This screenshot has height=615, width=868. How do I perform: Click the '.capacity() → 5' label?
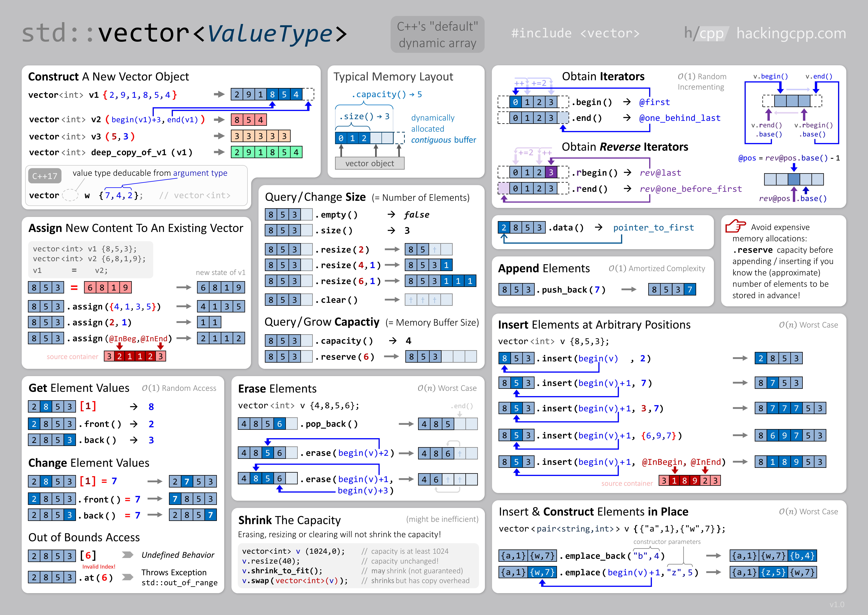[x=387, y=94]
